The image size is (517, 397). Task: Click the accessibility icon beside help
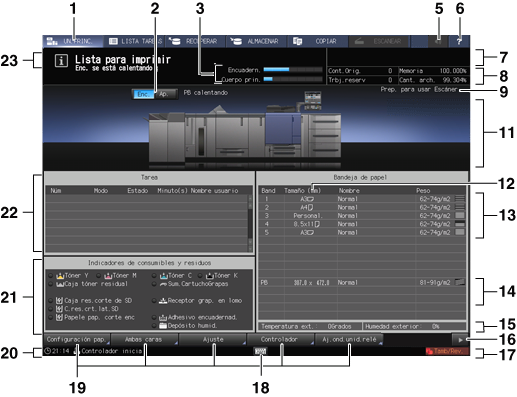(438, 41)
